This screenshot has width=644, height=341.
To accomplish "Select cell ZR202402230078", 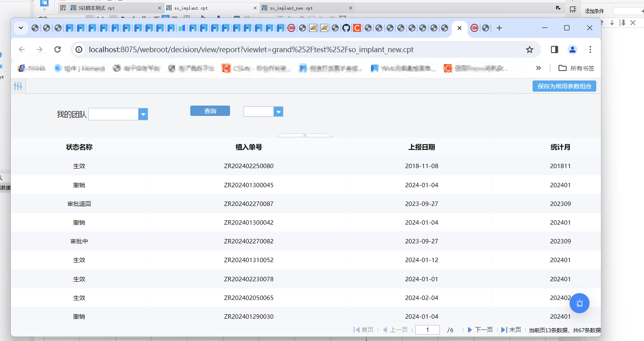I will [x=249, y=279].
